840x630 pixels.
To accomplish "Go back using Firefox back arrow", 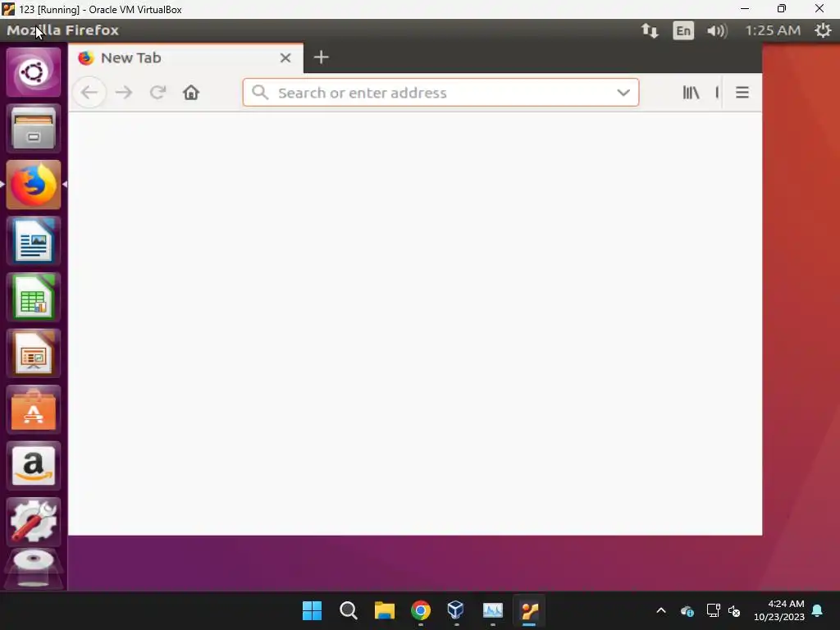I will coord(89,92).
